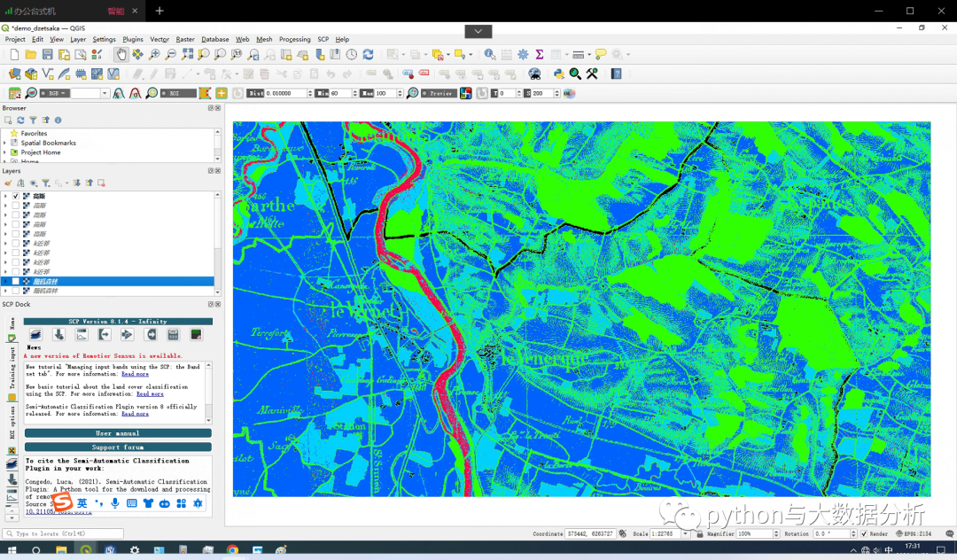Expand the checked bold 高斯 layer arrow
This screenshot has height=560, width=957.
coord(5,197)
